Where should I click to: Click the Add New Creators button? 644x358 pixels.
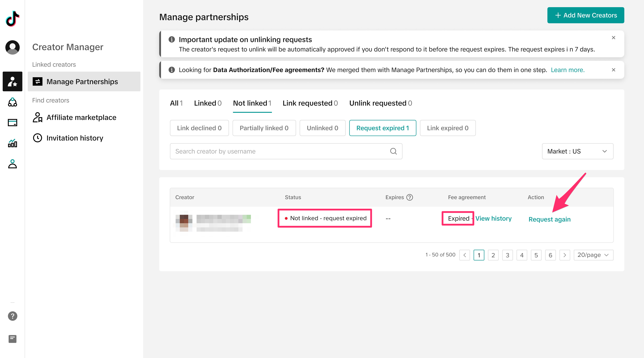(586, 15)
